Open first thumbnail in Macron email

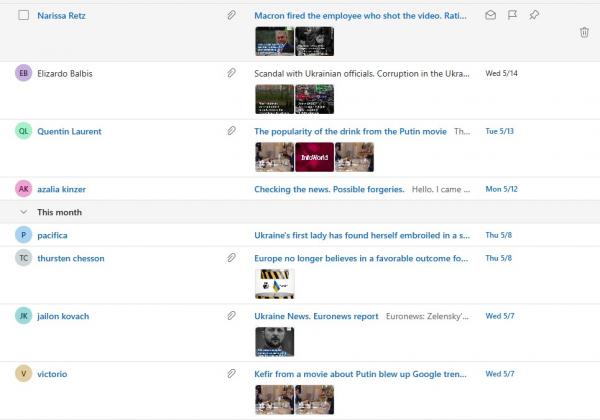click(x=274, y=41)
